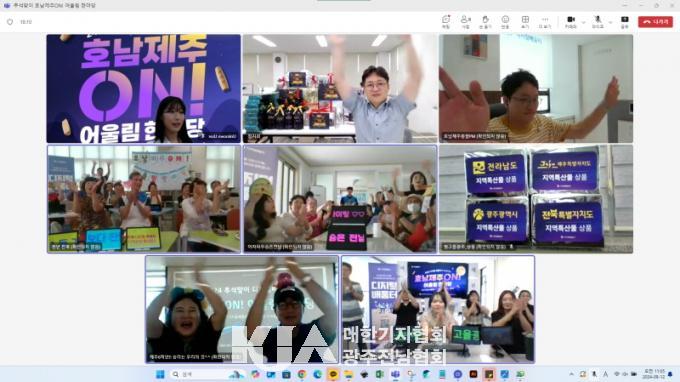Image resolution: width=680 pixels, height=382 pixels.
Task: Open KakaoTalk from the taskbar
Action: [x=333, y=374]
